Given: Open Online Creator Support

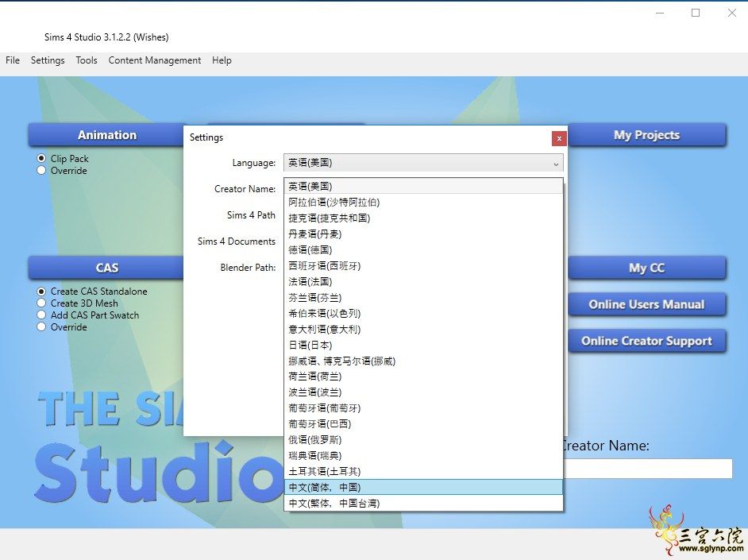Looking at the screenshot, I should [647, 341].
